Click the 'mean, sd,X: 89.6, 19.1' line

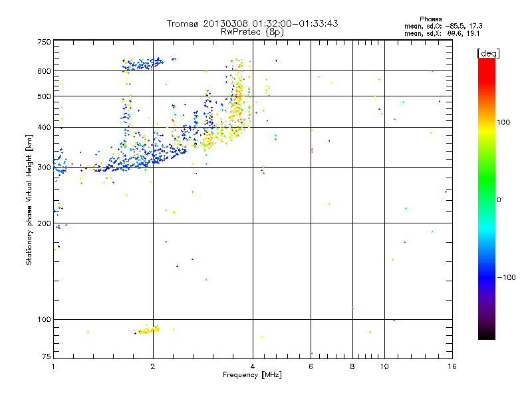(x=442, y=34)
